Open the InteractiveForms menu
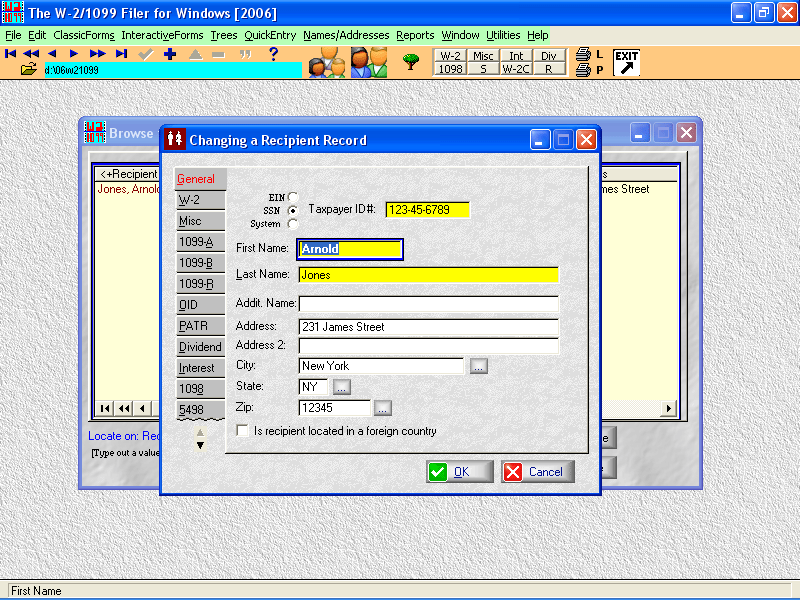 click(162, 35)
